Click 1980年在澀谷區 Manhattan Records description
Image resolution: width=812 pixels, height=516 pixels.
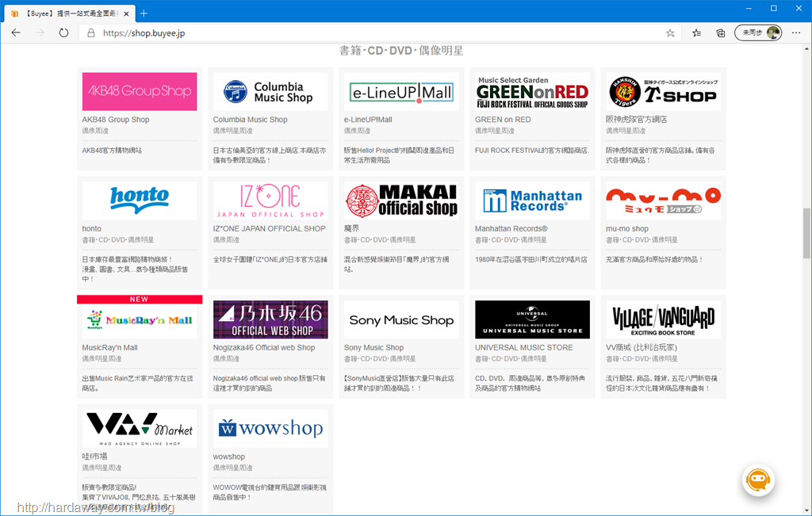pyautogui.click(x=531, y=260)
